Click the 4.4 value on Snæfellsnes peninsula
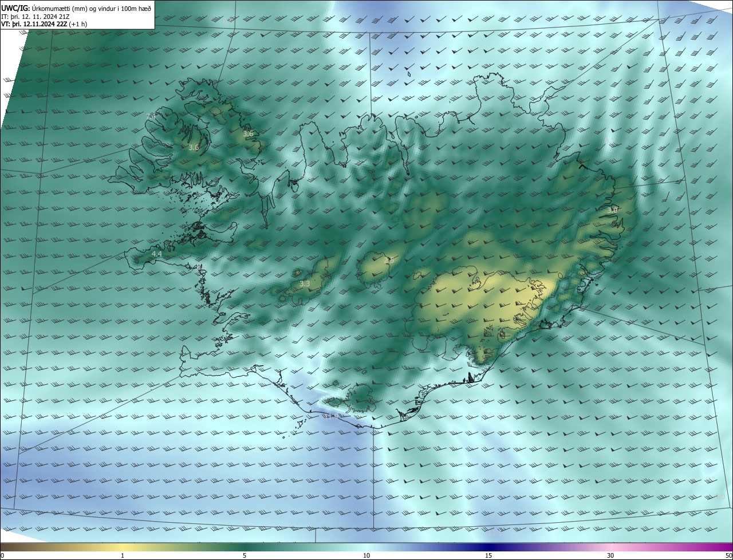 tap(156, 254)
